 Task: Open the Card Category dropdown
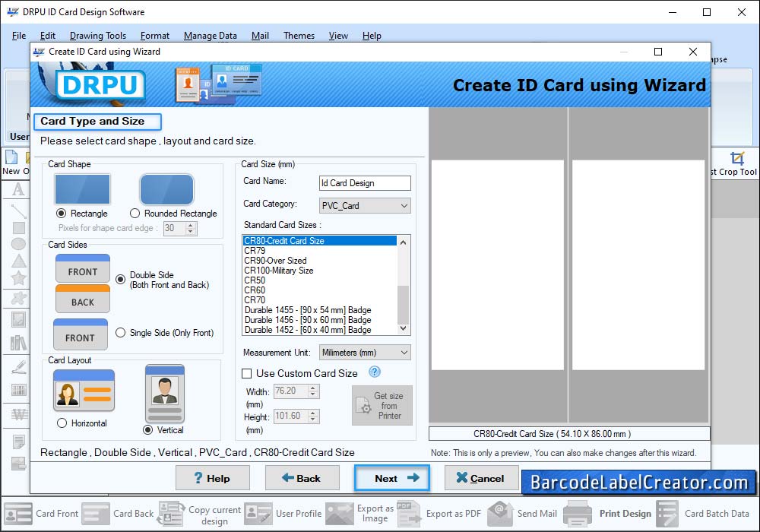365,205
